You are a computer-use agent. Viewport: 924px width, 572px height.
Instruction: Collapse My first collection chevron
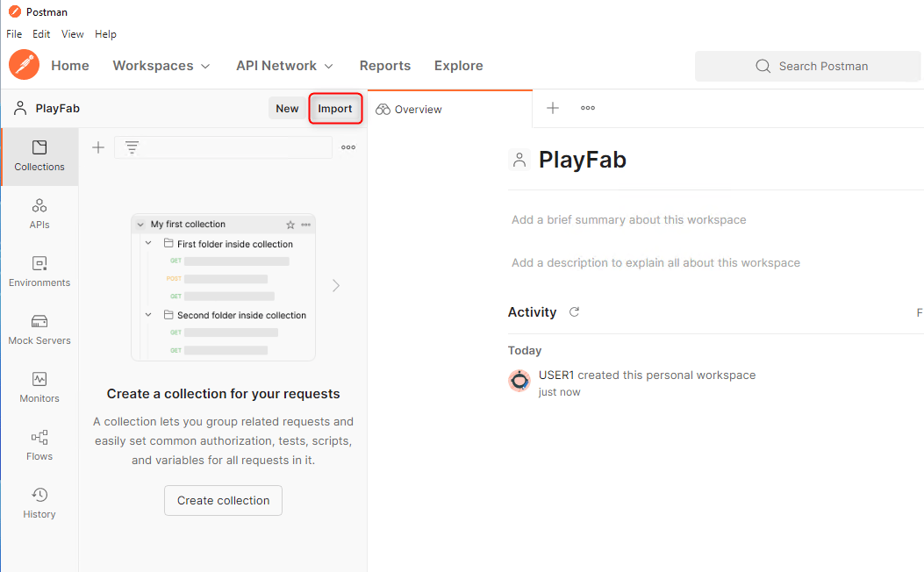point(140,225)
